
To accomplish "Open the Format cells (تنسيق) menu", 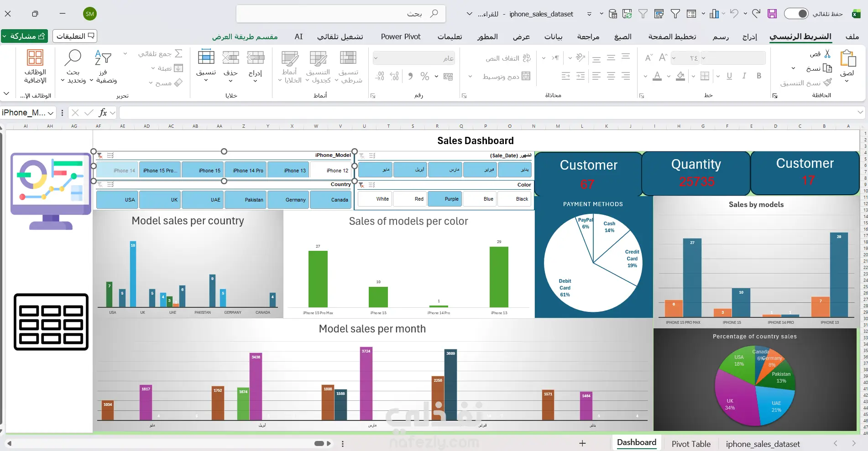I will (x=206, y=67).
